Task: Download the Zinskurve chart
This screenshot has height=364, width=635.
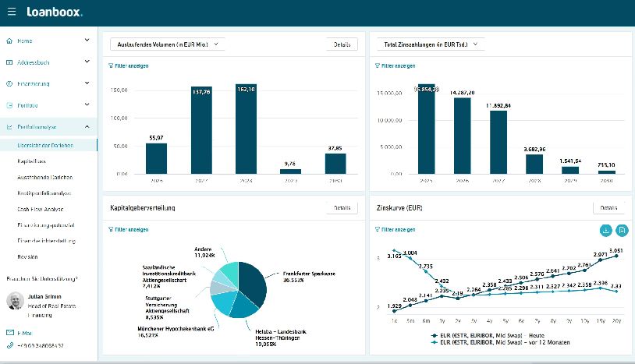Action: tap(605, 230)
